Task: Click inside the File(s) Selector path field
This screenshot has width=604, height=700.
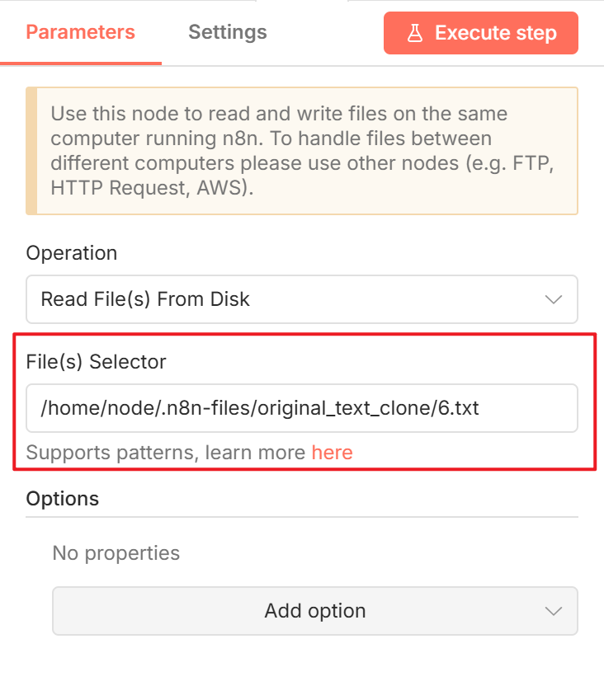Action: pyautogui.click(x=301, y=408)
